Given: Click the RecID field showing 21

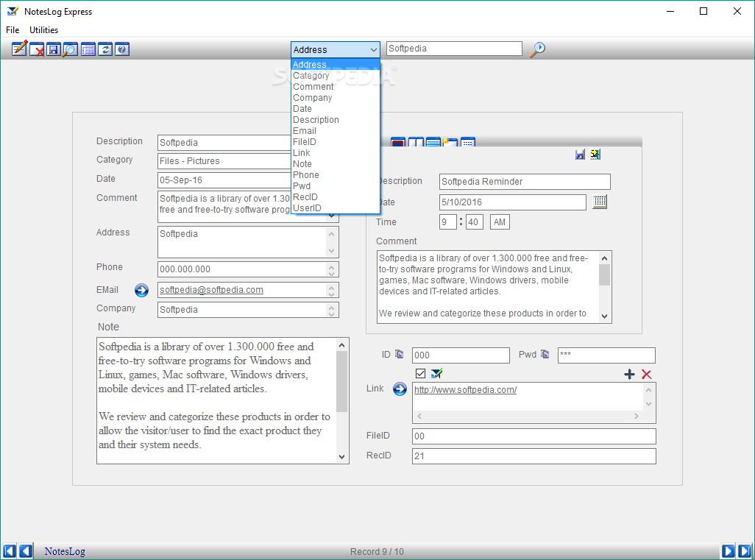Looking at the screenshot, I should point(534,456).
